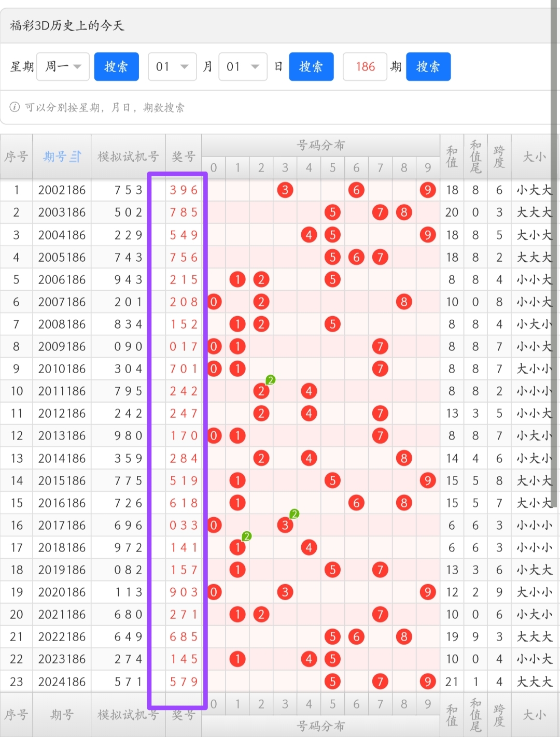Click red ball 6 in row 2016186
The width and height of the screenshot is (560, 737).
coord(356,503)
